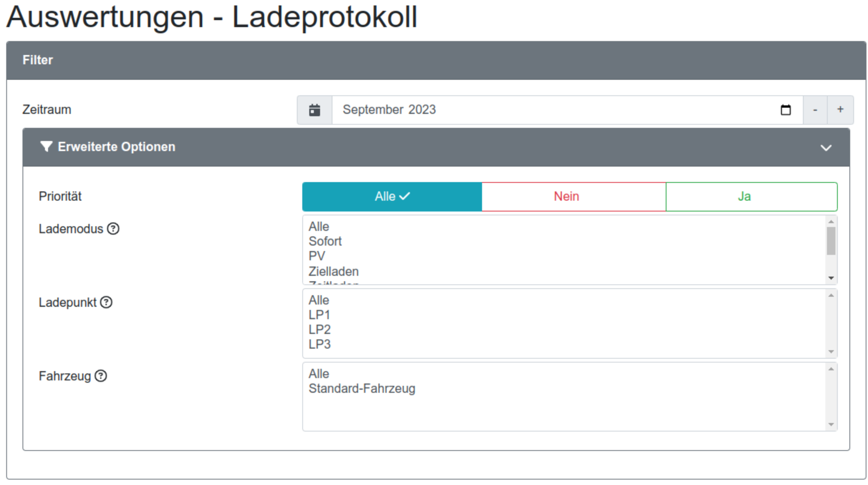Screen dimensions: 868x485
Task: Select LP2 in Ladepunkt list
Action: click(320, 330)
